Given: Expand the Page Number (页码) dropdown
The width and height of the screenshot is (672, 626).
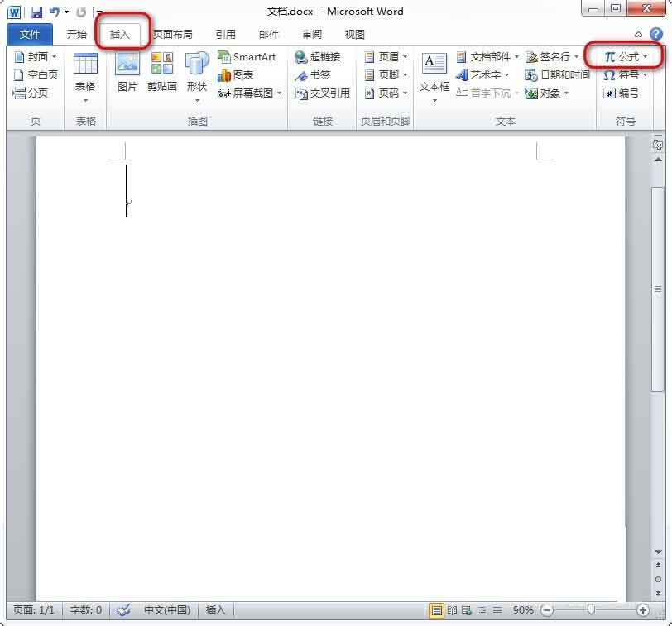Looking at the screenshot, I should (405, 93).
